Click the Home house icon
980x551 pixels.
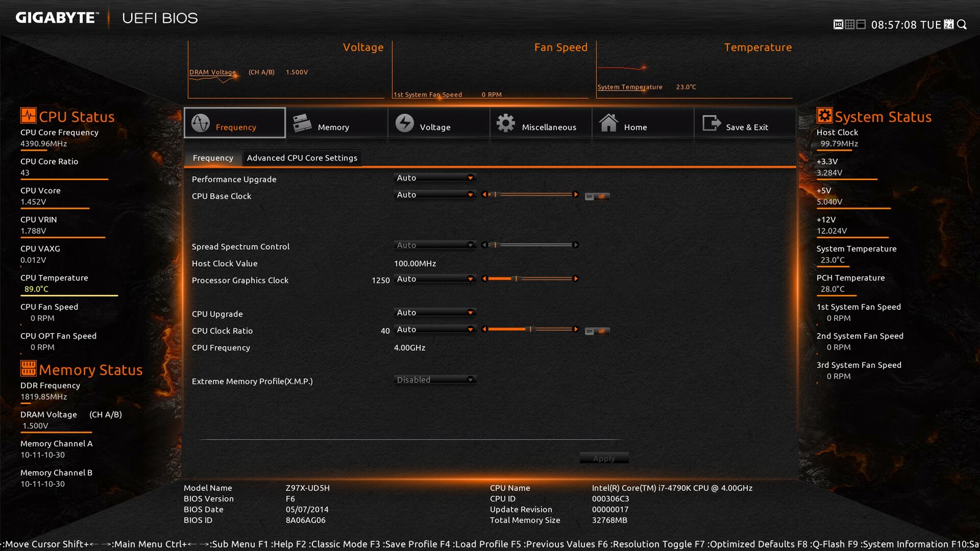608,122
